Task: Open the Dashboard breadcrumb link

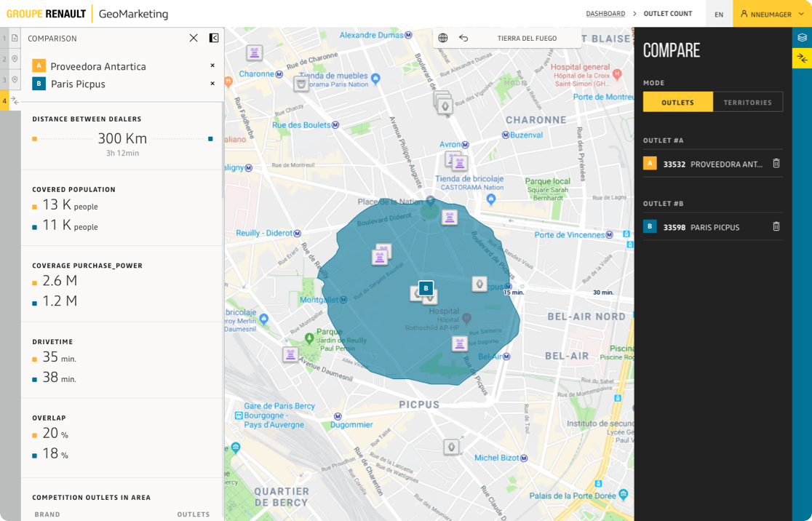Action: 607,13
